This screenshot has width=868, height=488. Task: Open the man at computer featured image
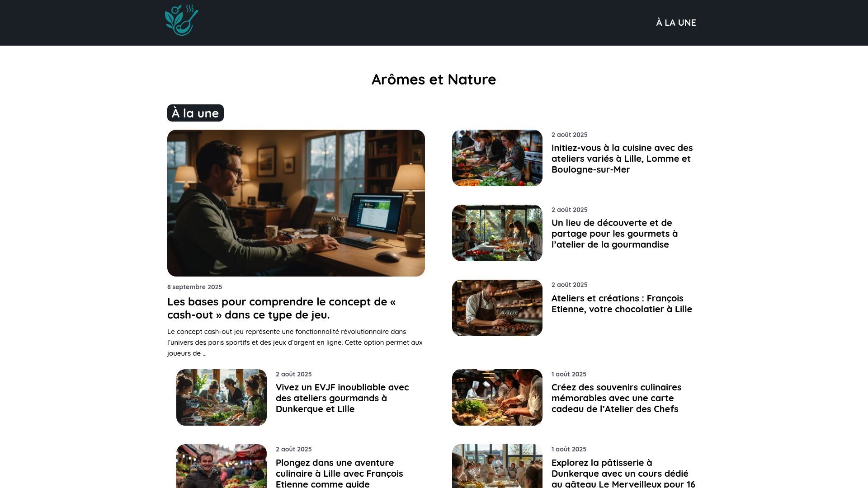point(296,203)
